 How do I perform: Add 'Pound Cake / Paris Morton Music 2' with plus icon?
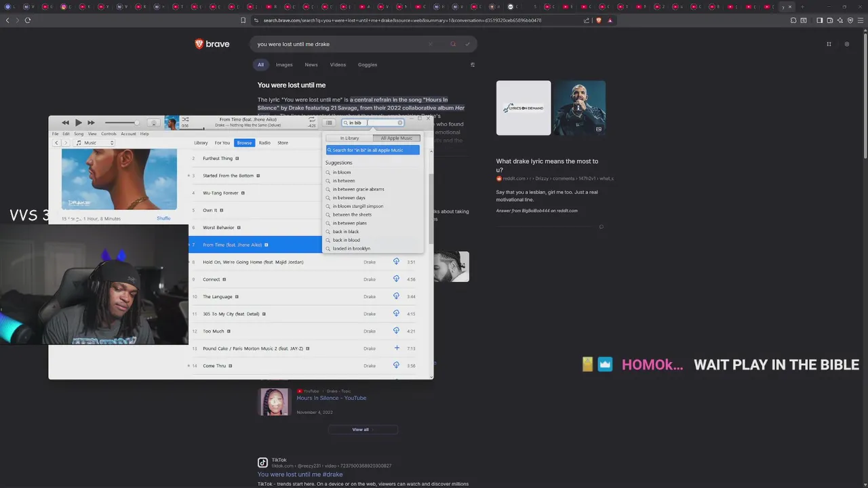pyautogui.click(x=397, y=348)
